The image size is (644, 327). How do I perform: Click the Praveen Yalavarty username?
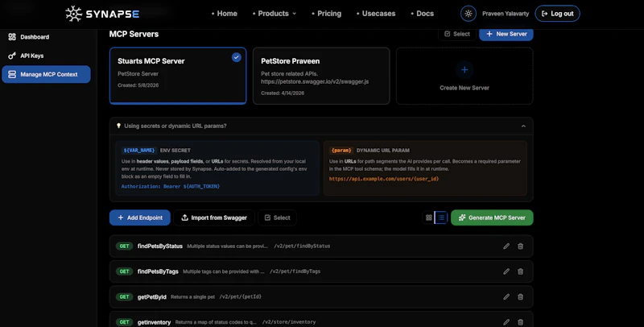(506, 14)
